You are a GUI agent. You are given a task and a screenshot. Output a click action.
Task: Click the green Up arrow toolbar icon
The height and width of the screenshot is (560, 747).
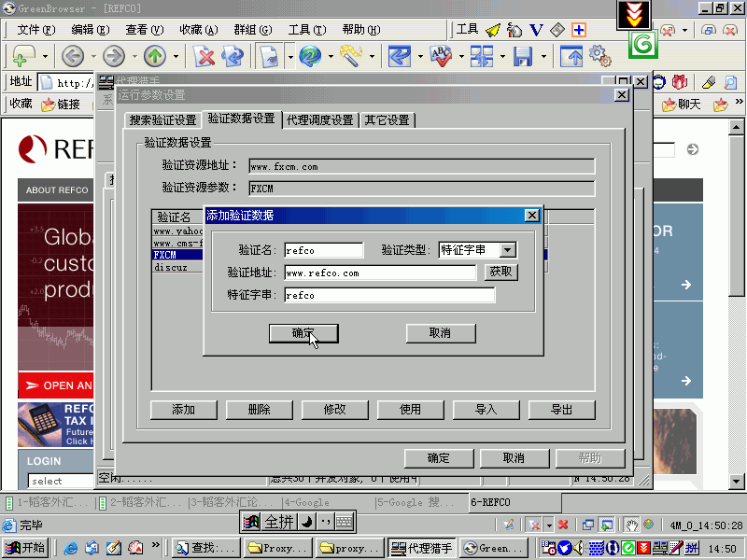tap(155, 56)
